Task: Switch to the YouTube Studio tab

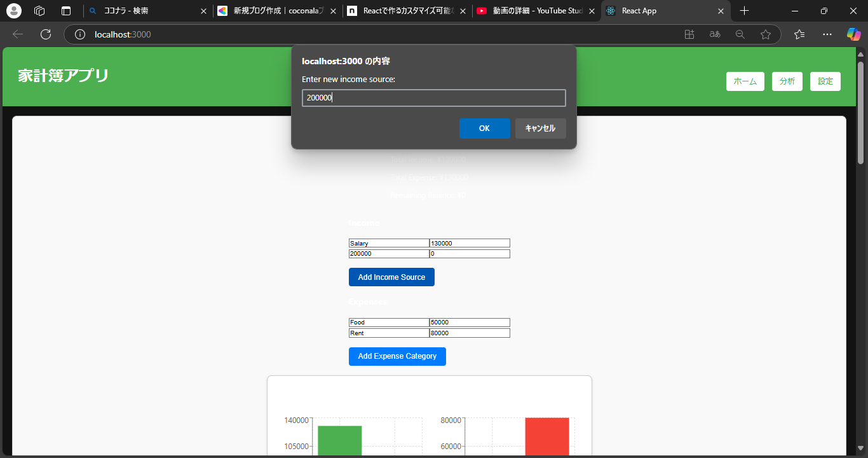Action: [x=536, y=11]
